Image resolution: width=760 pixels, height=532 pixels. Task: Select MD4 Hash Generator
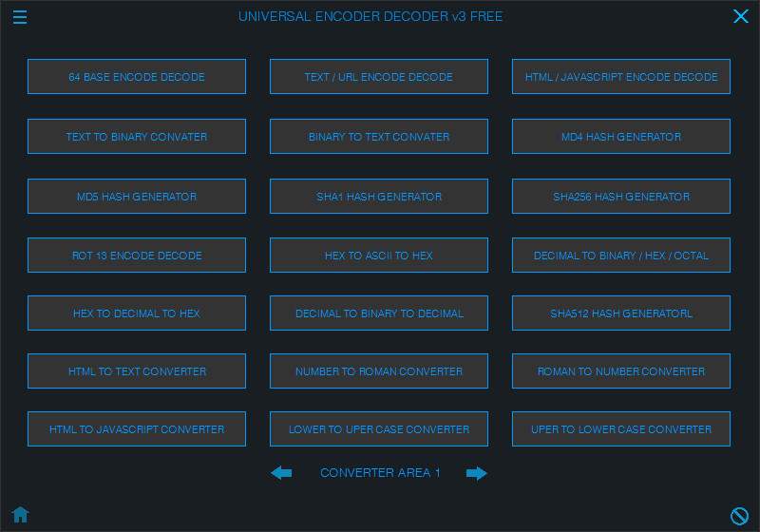click(621, 137)
